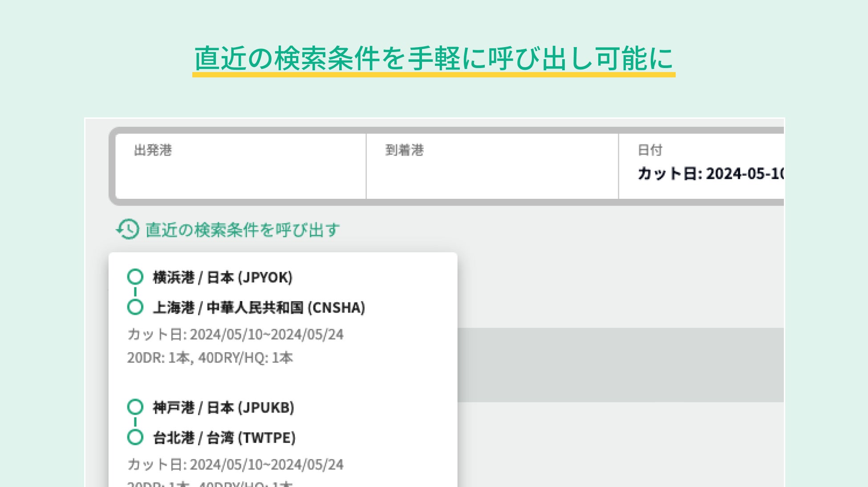Click second カット日 2024/05/10~2024/05/24 line
The width and height of the screenshot is (868, 487).
235,465
